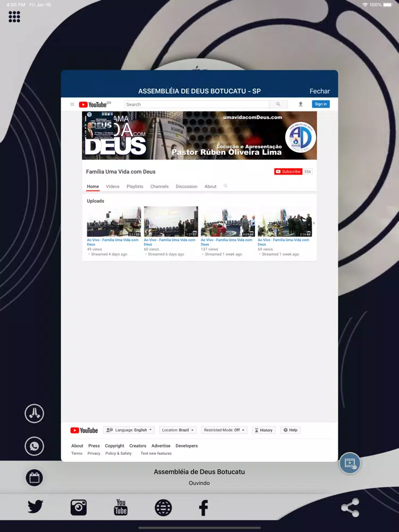
Task: Click Assembléia de Deus Botucatu station title
Action: click(x=199, y=471)
